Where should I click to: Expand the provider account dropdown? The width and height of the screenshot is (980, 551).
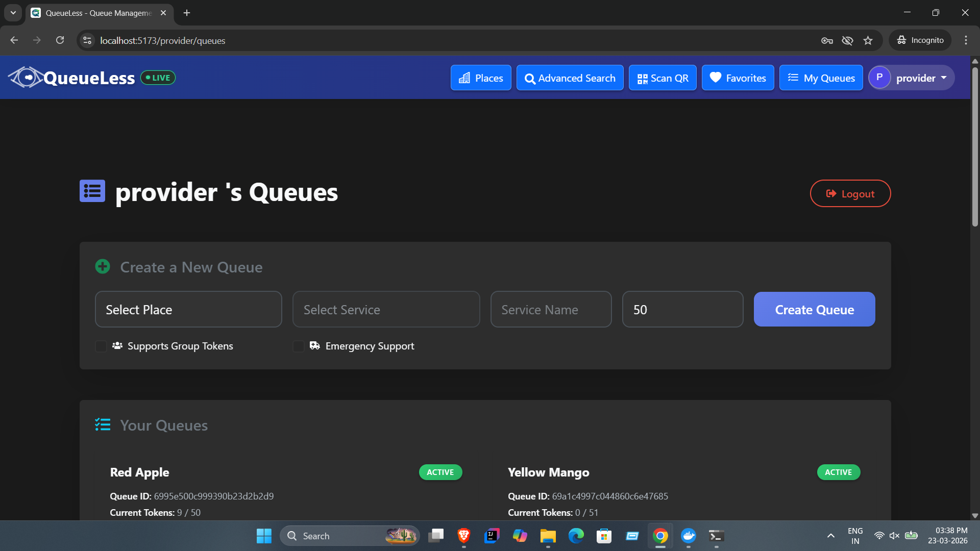(x=912, y=78)
